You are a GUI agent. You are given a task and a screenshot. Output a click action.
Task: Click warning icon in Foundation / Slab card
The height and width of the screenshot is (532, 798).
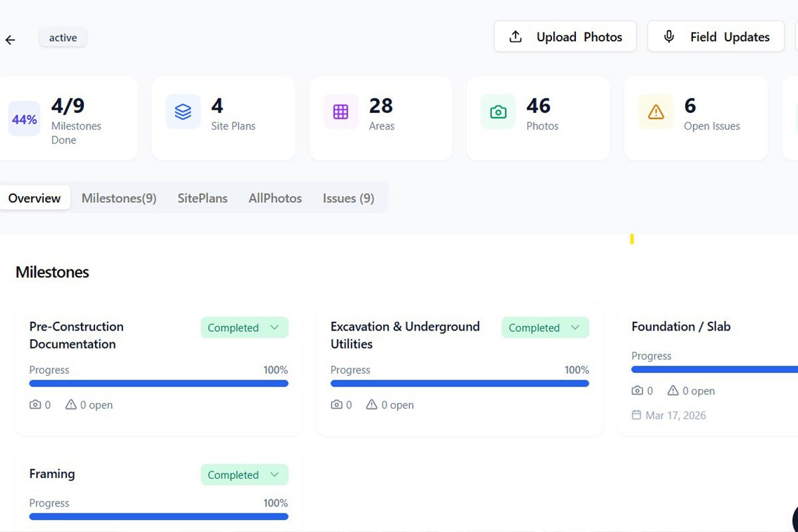pos(673,390)
